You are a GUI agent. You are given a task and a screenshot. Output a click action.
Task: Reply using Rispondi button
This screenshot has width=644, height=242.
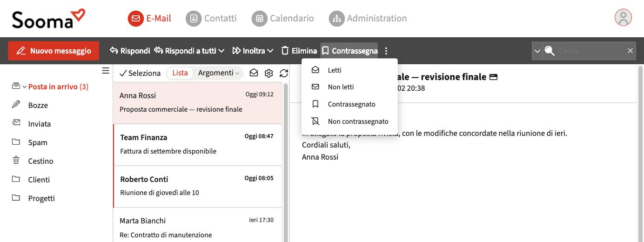click(x=130, y=51)
